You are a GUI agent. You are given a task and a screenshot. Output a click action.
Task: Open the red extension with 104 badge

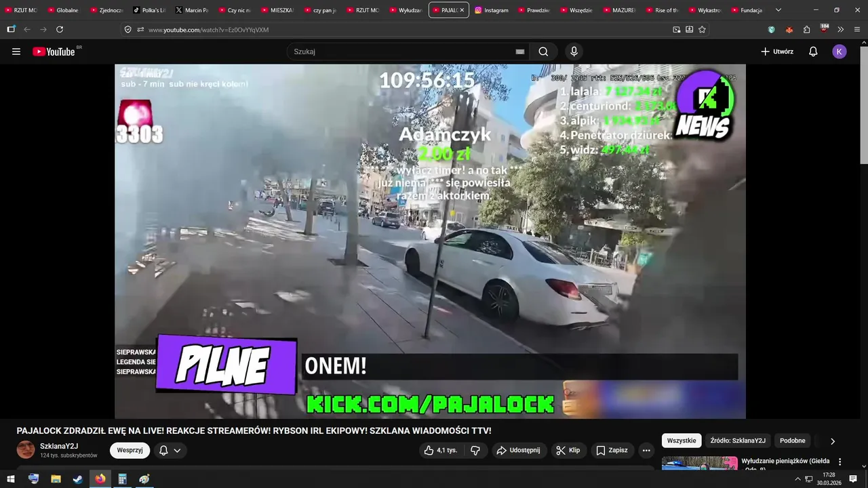click(824, 29)
